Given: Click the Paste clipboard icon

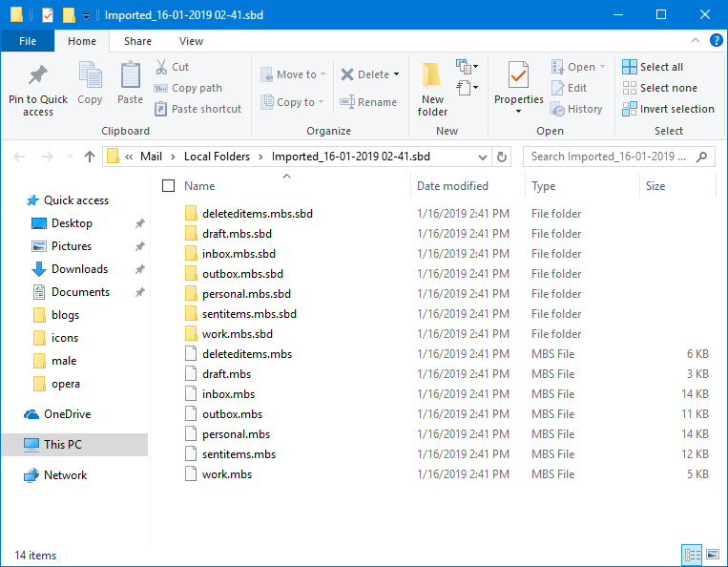Looking at the screenshot, I should coord(130,76).
